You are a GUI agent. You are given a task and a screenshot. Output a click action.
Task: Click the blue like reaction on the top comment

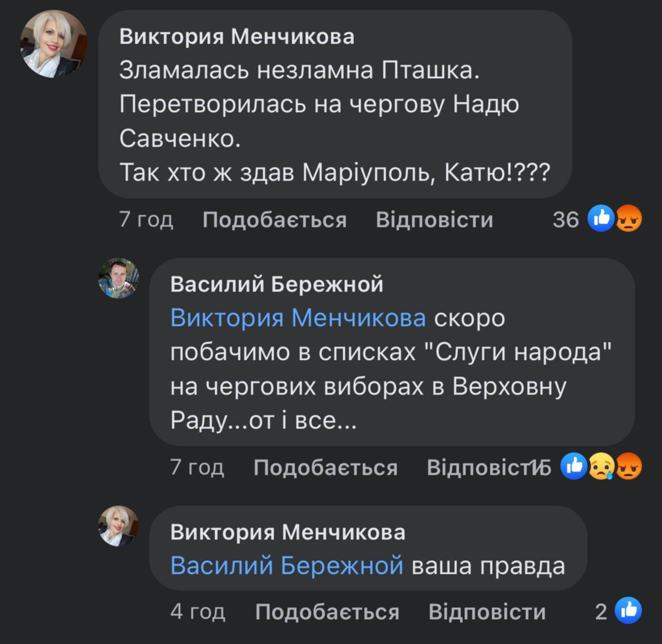coord(601,218)
